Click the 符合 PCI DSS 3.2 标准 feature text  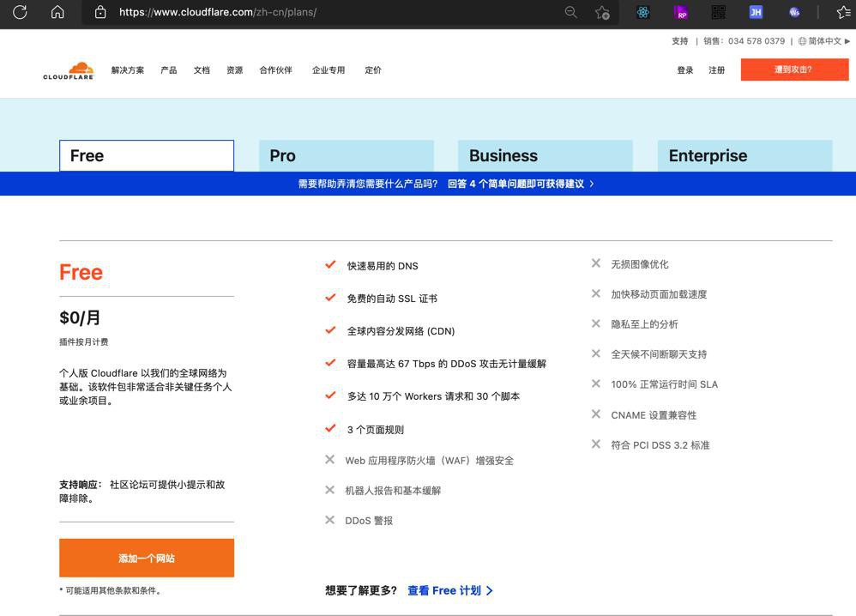660,445
